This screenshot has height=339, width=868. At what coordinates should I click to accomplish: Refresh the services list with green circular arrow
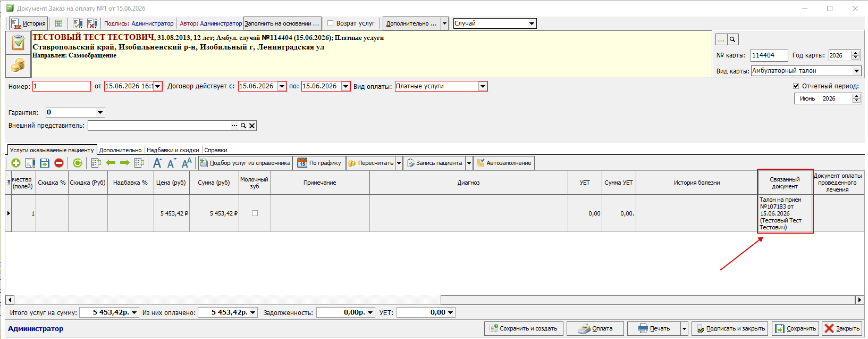pos(78,163)
